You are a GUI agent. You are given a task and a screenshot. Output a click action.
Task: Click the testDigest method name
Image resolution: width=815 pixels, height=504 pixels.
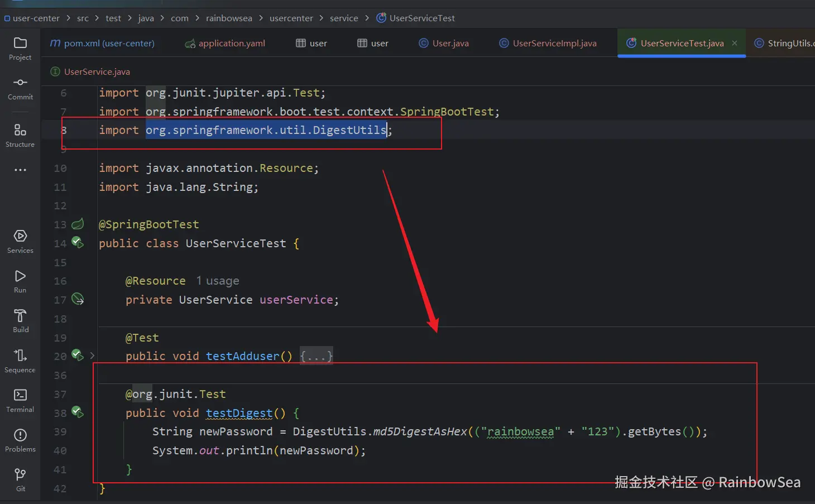coord(239,413)
